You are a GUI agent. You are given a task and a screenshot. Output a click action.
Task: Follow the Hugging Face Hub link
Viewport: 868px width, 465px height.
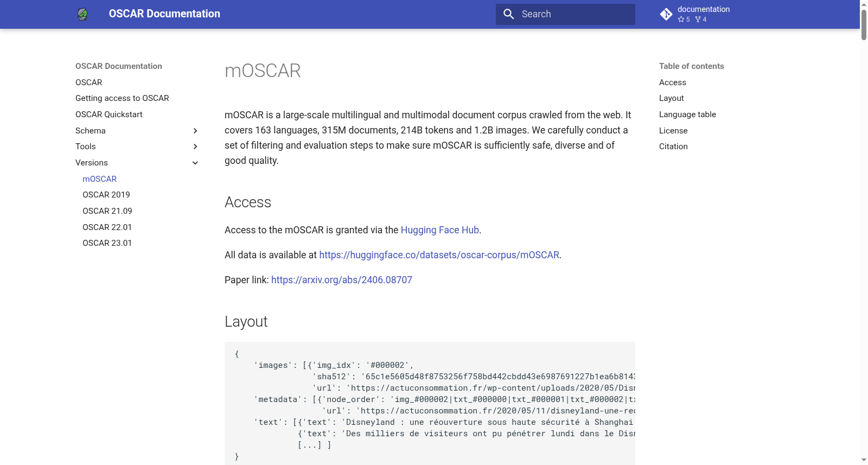click(x=440, y=230)
